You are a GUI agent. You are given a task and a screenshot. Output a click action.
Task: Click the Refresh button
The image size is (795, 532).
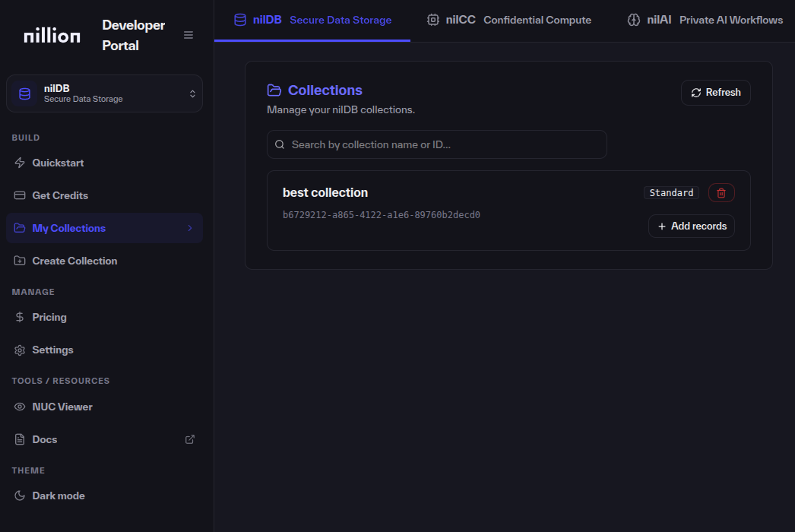(x=715, y=92)
